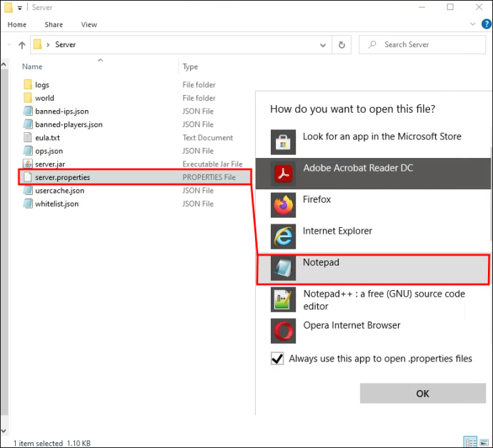The image size is (493, 448).
Task: Refresh the Server folder view
Action: click(x=342, y=44)
